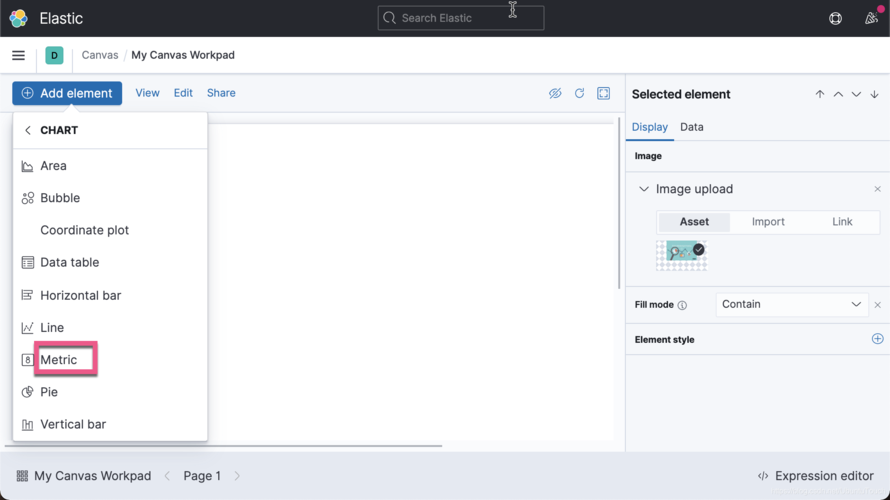The width and height of the screenshot is (890, 500).
Task: Go to Canvas breadcrumb
Action: click(x=100, y=55)
